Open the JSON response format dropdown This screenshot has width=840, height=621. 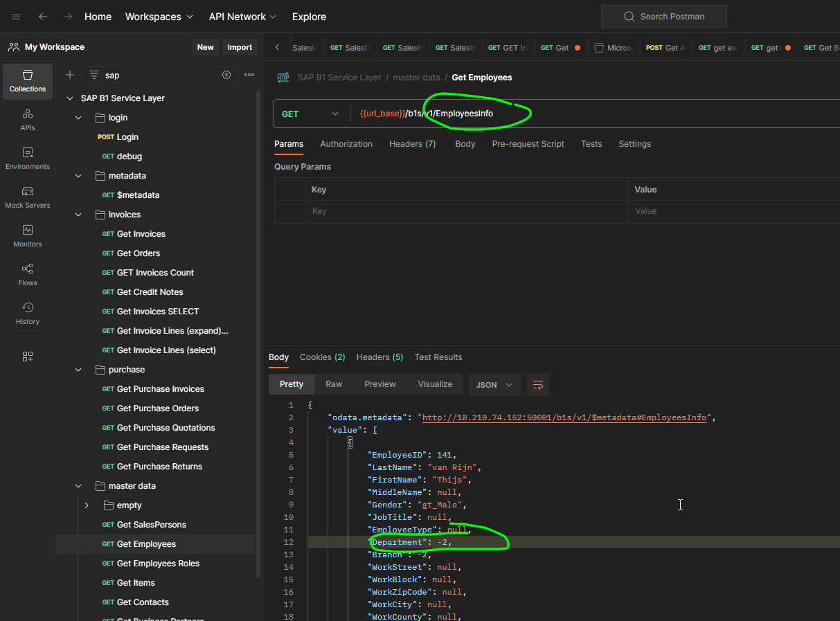coord(494,384)
